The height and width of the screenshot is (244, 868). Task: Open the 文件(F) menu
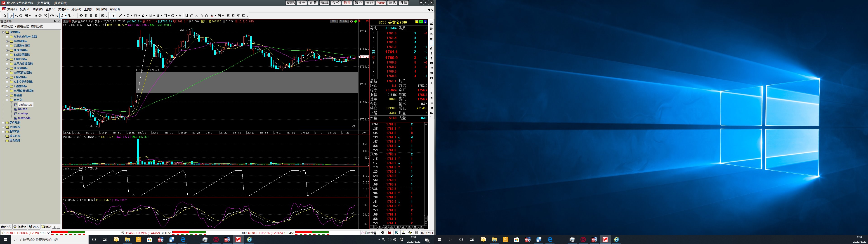[x=12, y=9]
